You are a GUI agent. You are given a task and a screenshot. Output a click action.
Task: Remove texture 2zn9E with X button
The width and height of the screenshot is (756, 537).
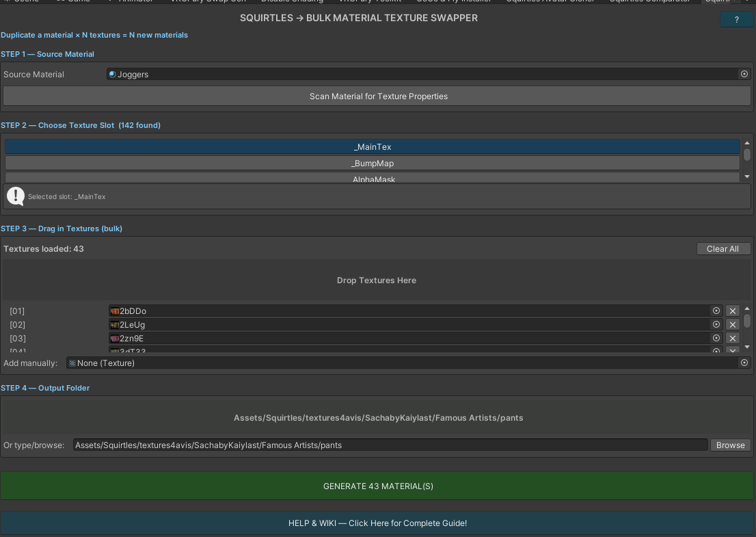(x=732, y=338)
